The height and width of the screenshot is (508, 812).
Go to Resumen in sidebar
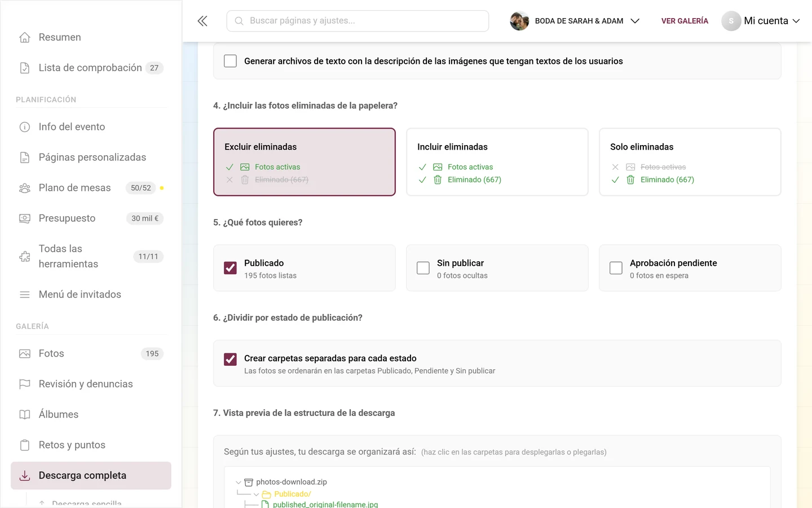[91, 37]
